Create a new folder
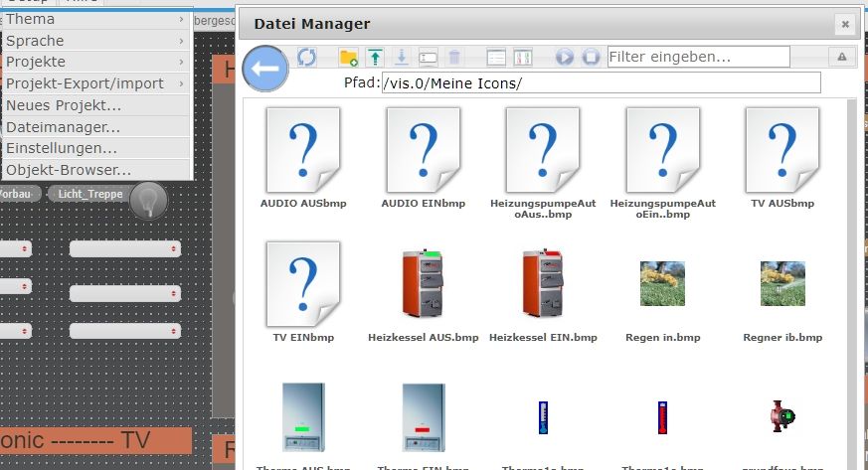 (x=349, y=57)
